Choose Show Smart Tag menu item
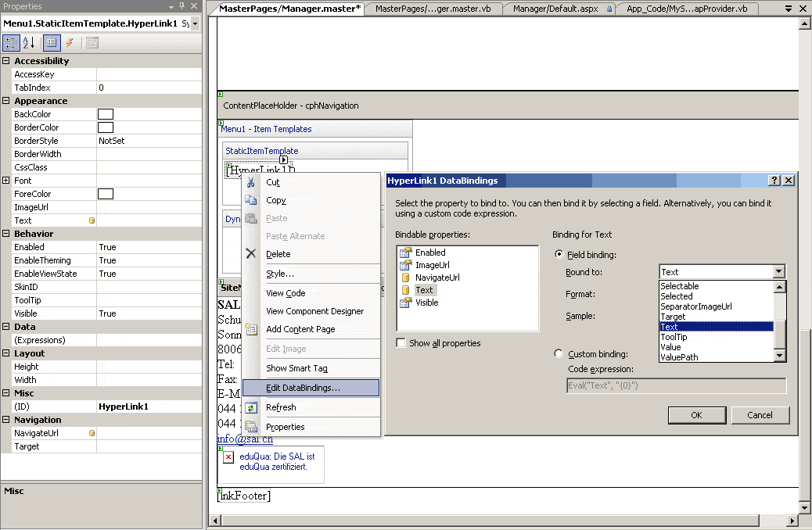This screenshot has width=812, height=530. (296, 368)
